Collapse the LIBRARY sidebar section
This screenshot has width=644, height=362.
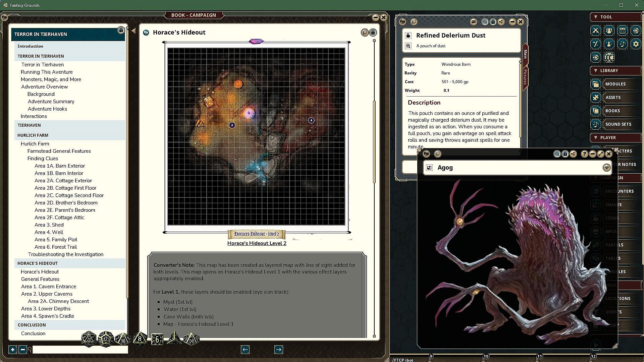[595, 70]
